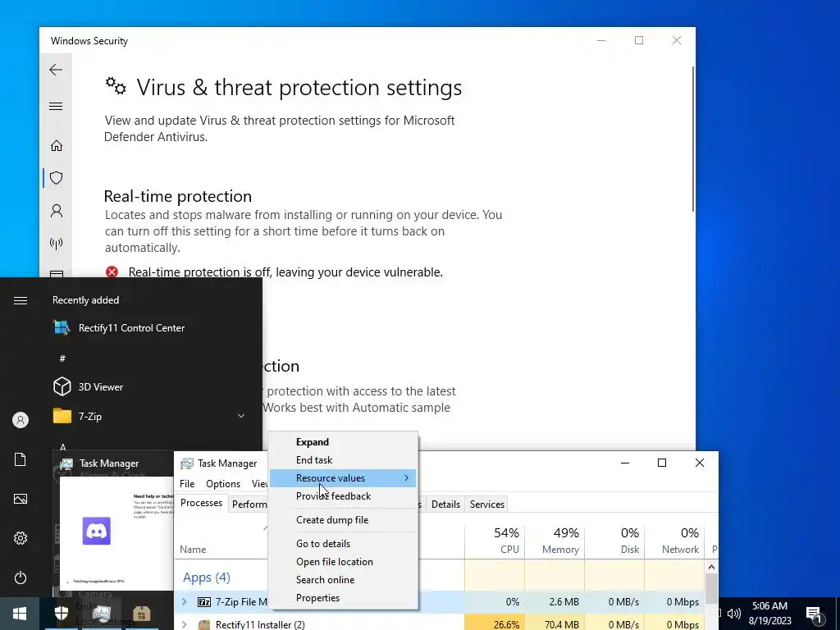Image resolution: width=840 pixels, height=630 pixels.
Task: Open the volume control in system tray
Action: tap(734, 614)
